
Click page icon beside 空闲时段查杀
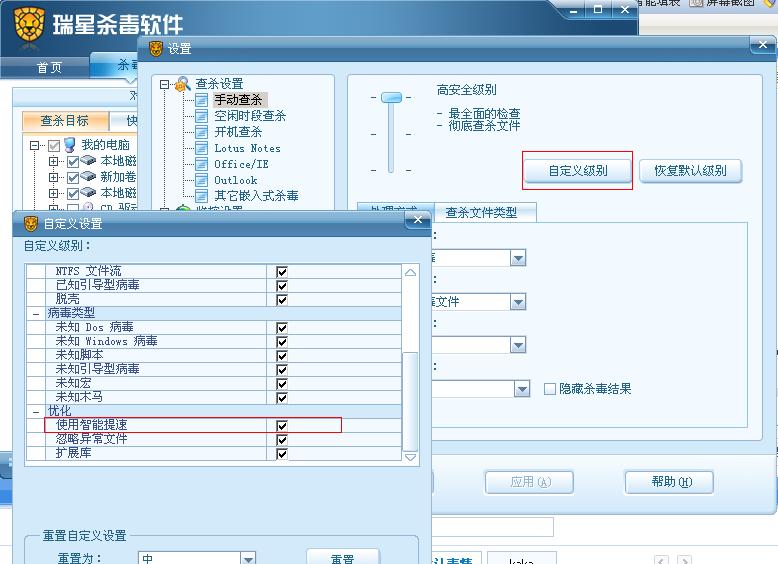coord(201,116)
